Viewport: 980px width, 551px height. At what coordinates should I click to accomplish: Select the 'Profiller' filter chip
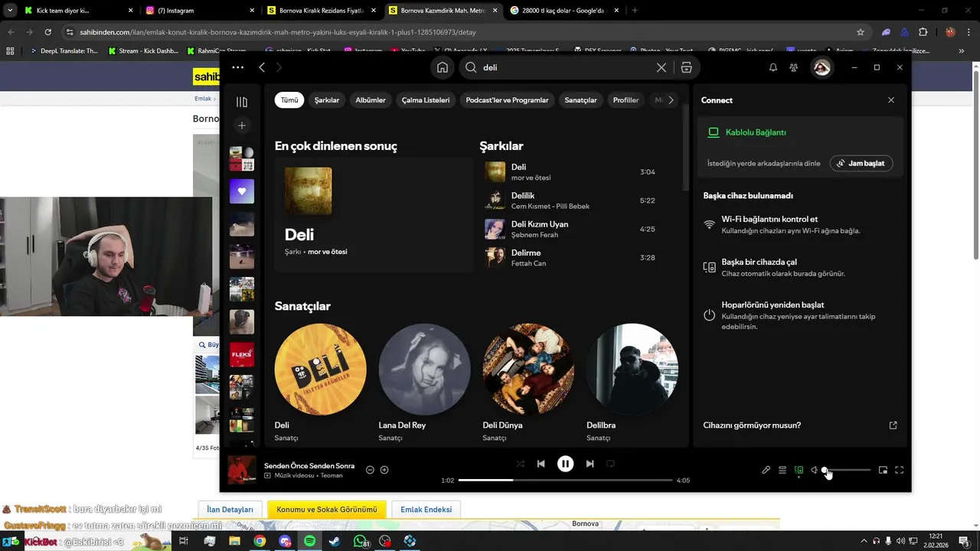click(x=626, y=100)
